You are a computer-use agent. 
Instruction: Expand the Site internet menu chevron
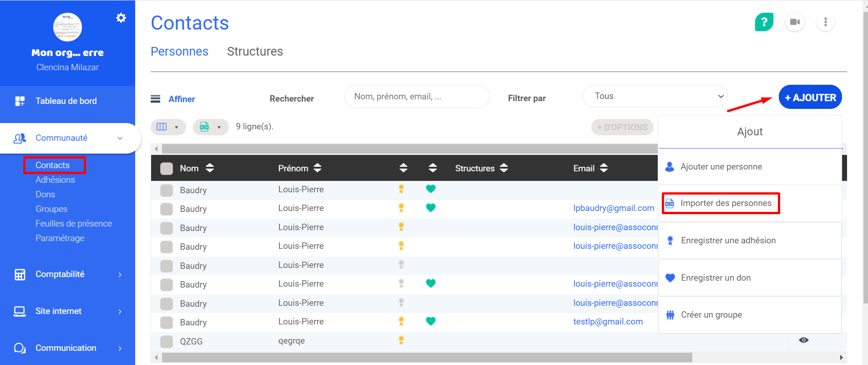pyautogui.click(x=120, y=311)
